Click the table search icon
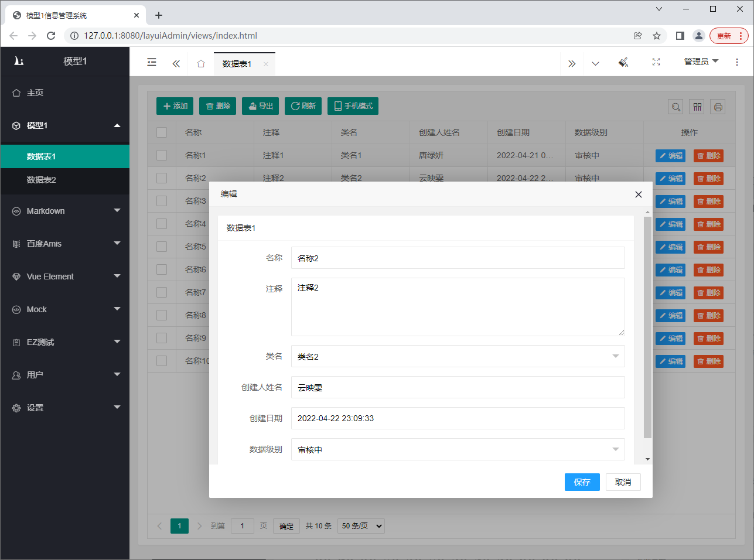This screenshot has width=754, height=560. 675,107
